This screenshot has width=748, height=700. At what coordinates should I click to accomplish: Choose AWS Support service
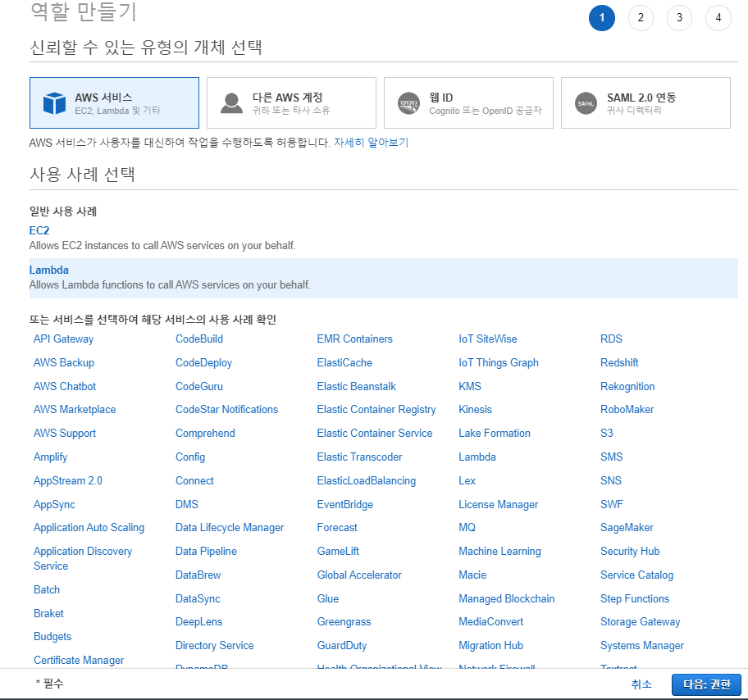65,434
